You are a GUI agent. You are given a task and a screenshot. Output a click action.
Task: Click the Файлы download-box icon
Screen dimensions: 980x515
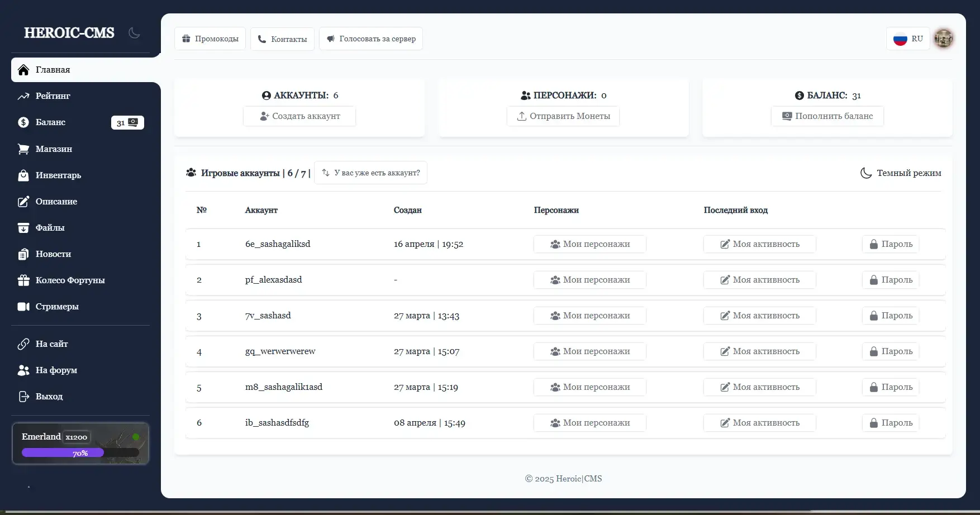coord(23,228)
